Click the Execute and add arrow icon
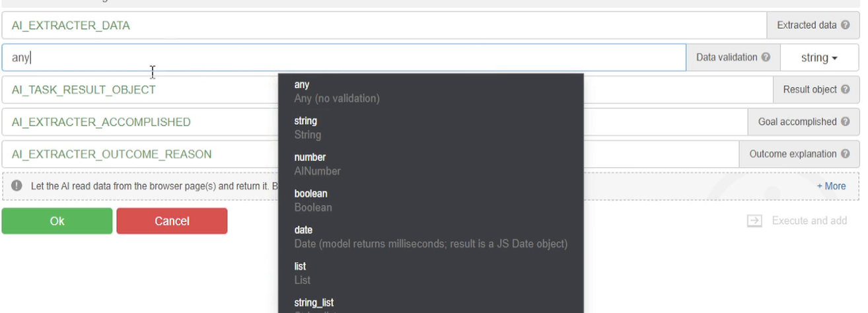The image size is (868, 313). (x=754, y=221)
